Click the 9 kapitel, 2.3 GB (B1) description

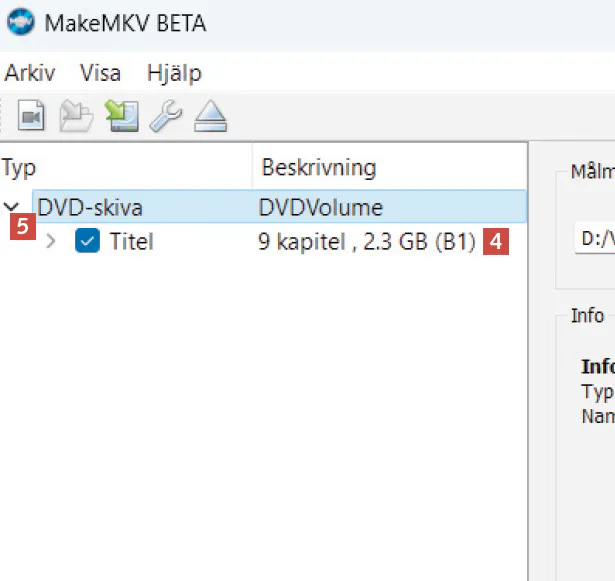click(x=367, y=242)
